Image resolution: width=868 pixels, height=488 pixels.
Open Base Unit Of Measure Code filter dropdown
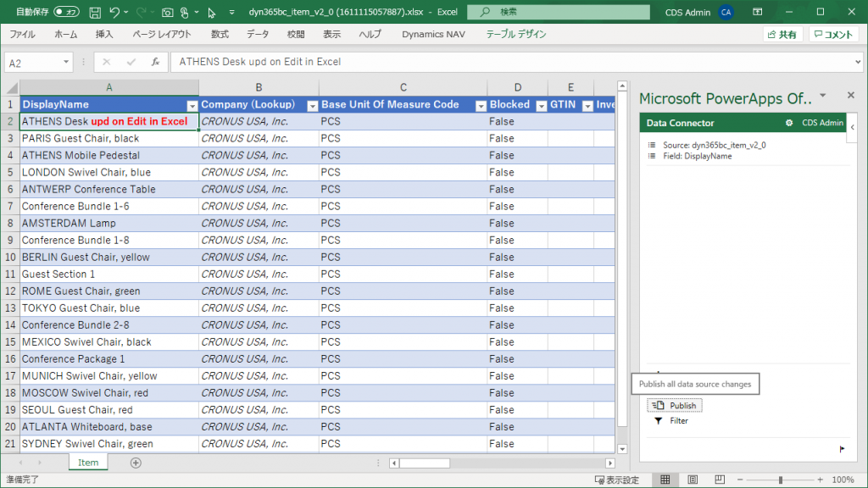click(481, 105)
